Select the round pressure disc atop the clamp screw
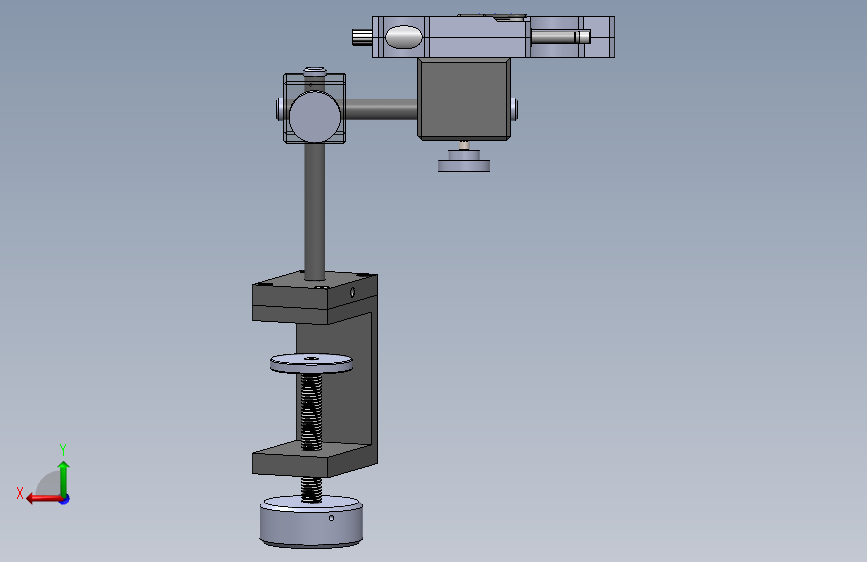 pyautogui.click(x=311, y=363)
